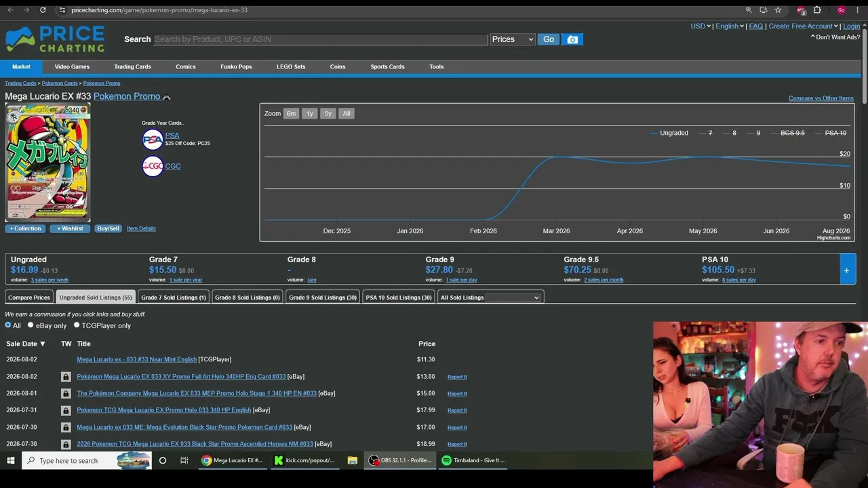Reload the page in the browser
The height and width of the screenshot is (488, 868).
[43, 10]
